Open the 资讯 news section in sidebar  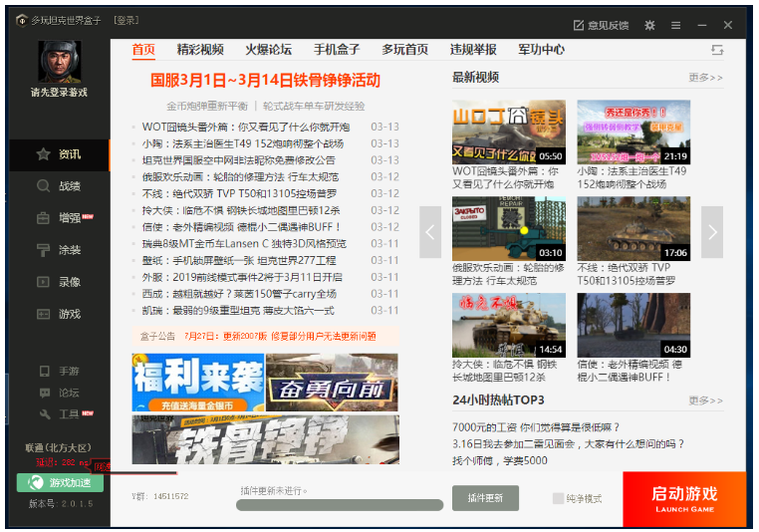[x=60, y=154]
